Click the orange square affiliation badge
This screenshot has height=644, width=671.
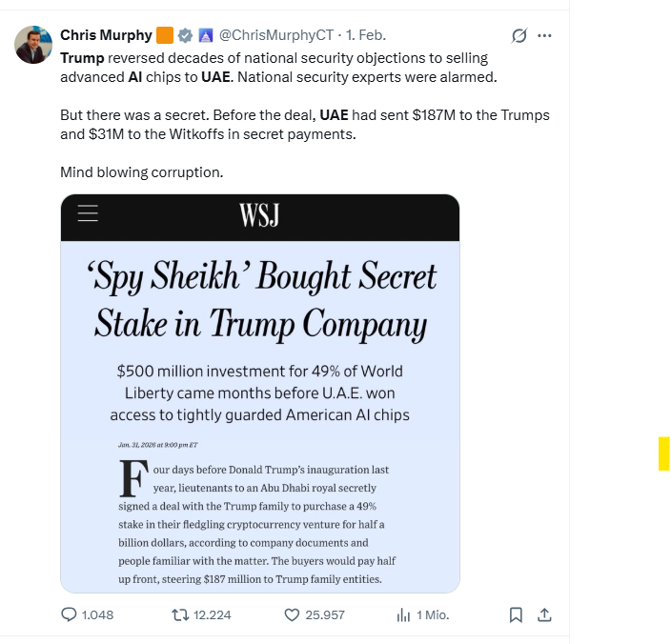pyautogui.click(x=165, y=35)
